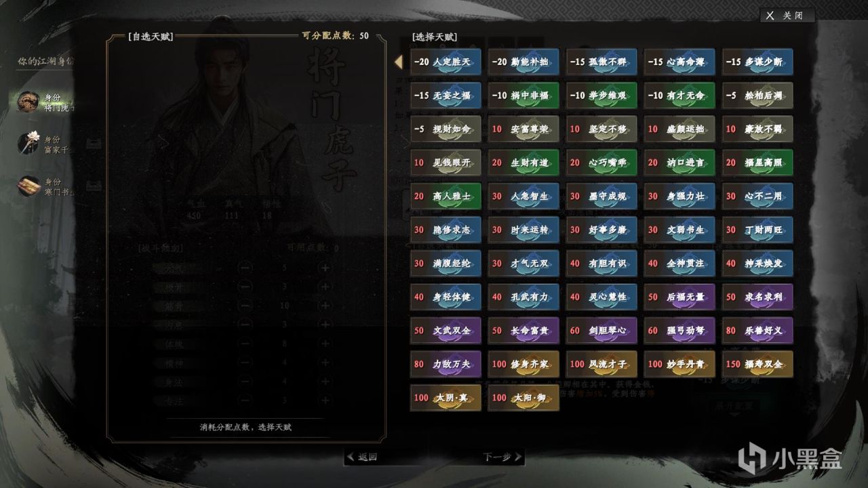Select the 将门虎子 identity icon

tap(29, 102)
